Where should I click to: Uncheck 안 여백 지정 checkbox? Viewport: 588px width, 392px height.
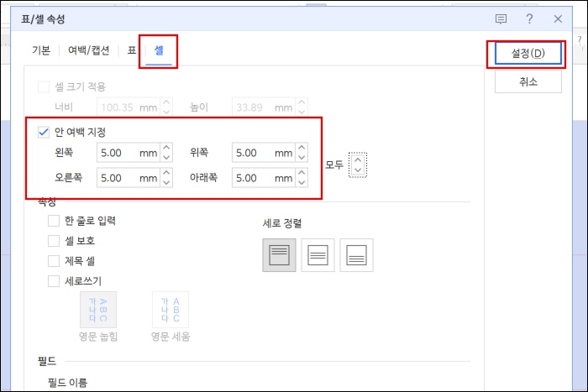point(44,132)
